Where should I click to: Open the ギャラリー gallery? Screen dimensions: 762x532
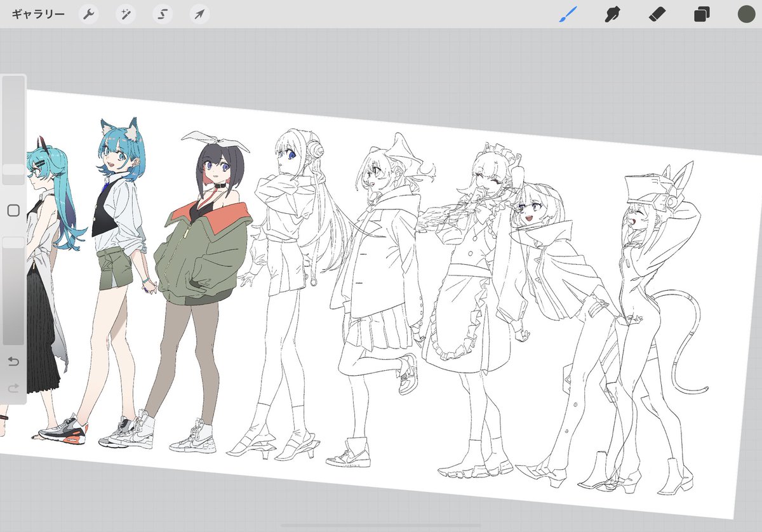38,14
